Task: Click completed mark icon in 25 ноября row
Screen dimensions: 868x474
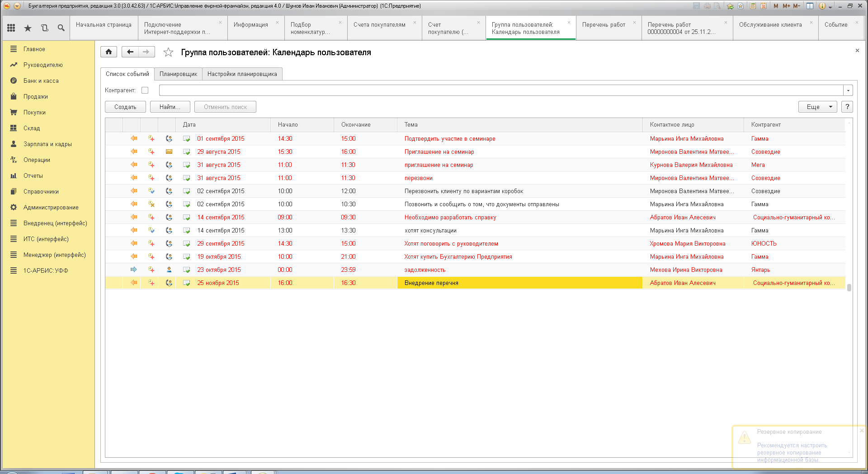Action: [x=186, y=283]
